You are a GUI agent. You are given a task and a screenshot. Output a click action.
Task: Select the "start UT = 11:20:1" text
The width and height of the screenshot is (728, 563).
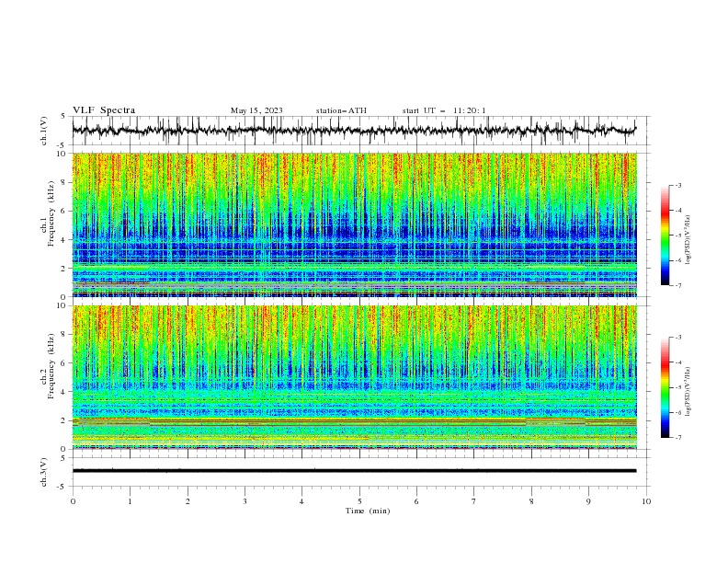pos(444,110)
